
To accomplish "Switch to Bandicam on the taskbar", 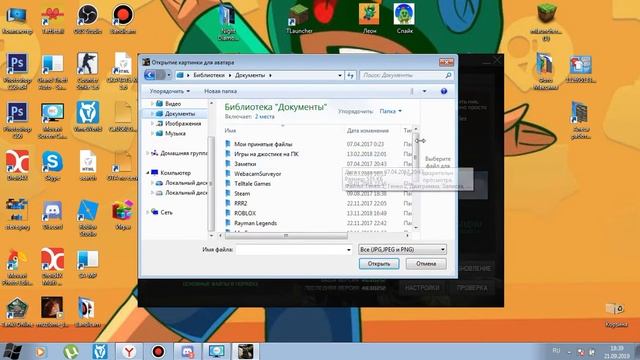I will tap(158, 351).
